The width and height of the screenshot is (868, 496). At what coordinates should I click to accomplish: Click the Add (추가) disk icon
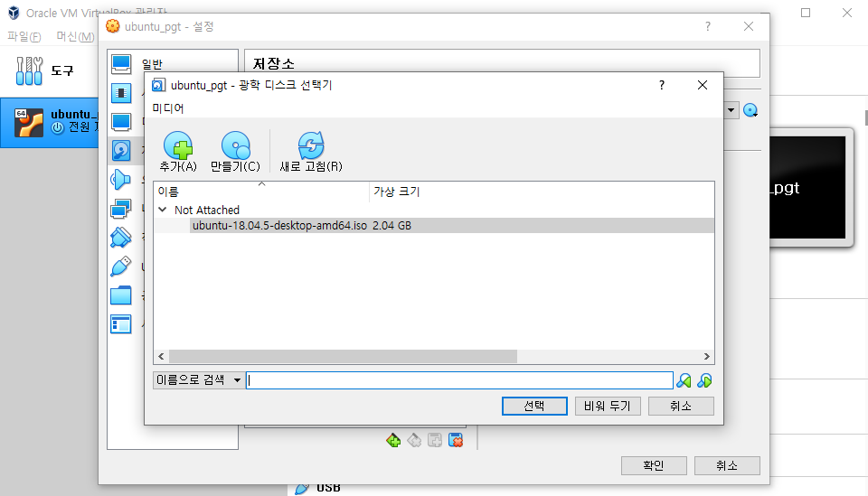click(178, 145)
